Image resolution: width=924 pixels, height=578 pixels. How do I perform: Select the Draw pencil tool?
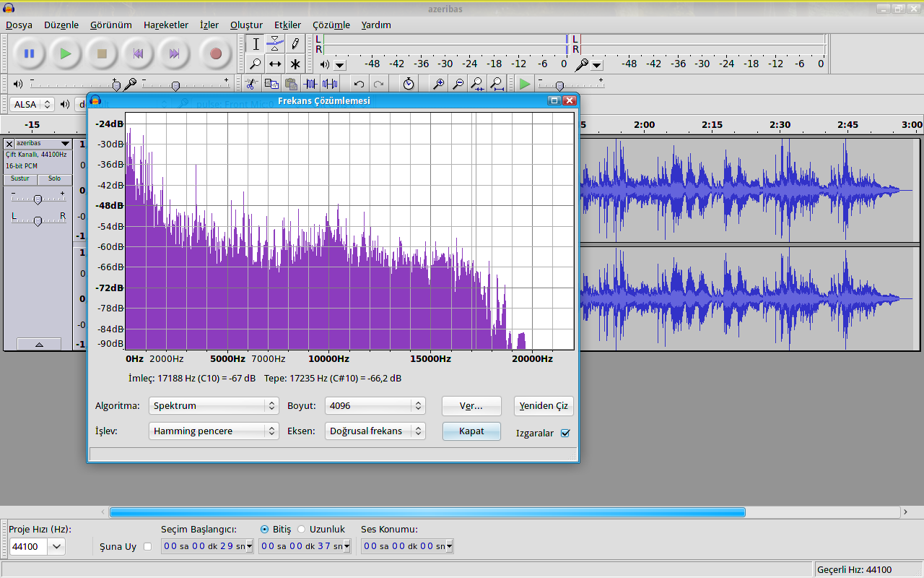pos(295,43)
